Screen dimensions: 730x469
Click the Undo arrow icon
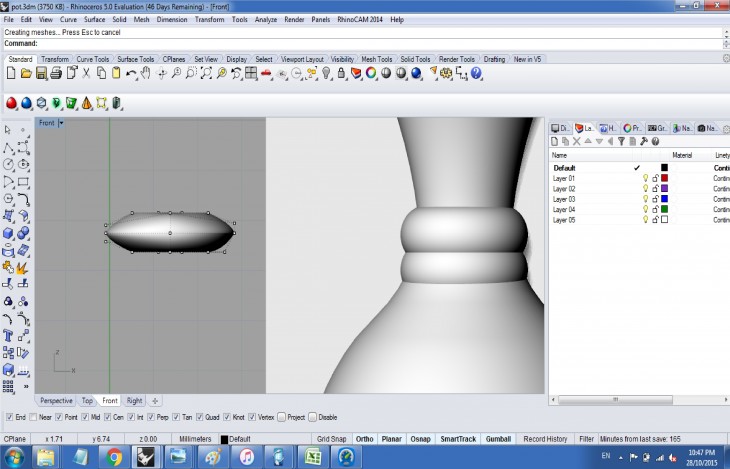(x=130, y=73)
